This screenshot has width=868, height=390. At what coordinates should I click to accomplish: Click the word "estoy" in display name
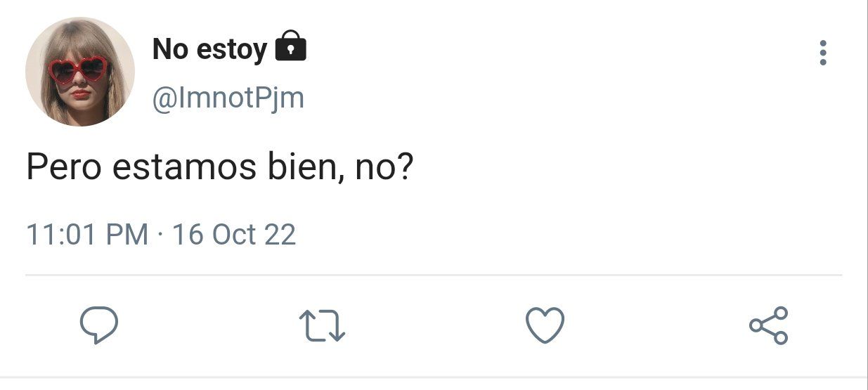[231, 51]
